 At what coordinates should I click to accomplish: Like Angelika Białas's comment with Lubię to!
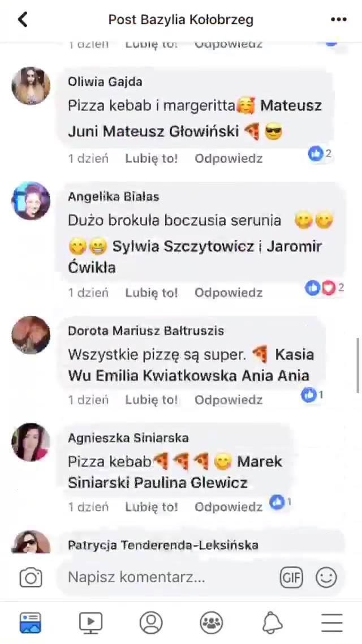[x=152, y=293]
